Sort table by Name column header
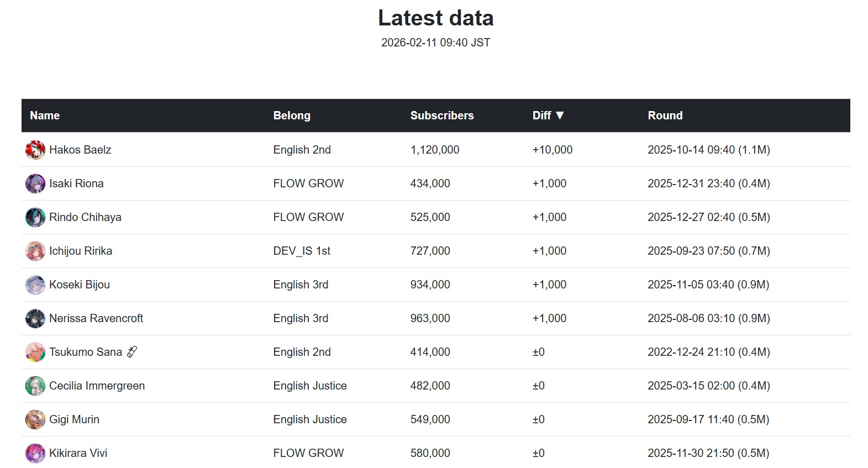 tap(45, 115)
